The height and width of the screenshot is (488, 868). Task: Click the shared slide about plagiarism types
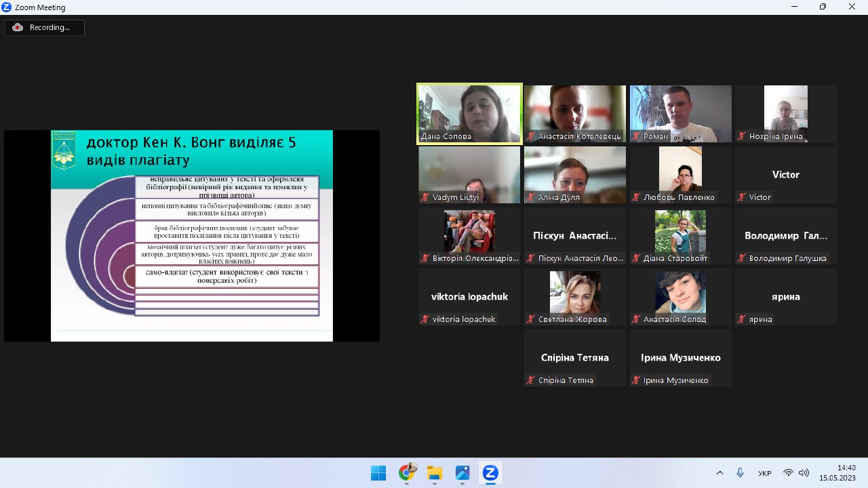pyautogui.click(x=192, y=235)
